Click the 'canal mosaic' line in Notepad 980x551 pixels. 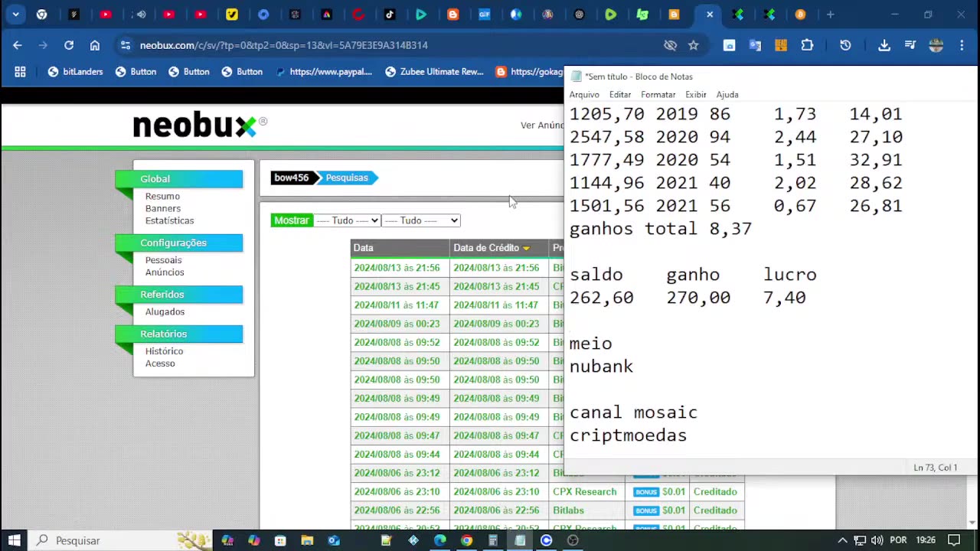pyautogui.click(x=634, y=412)
